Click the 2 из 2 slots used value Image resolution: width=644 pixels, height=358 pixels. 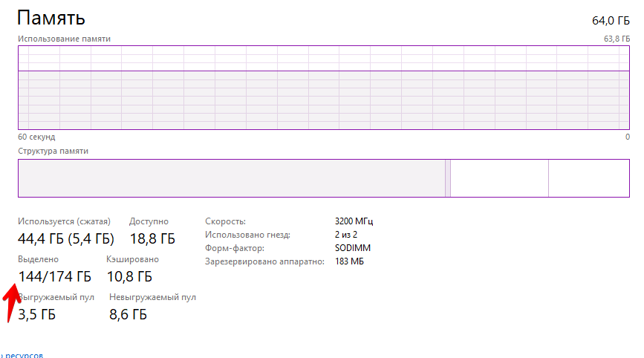click(346, 235)
